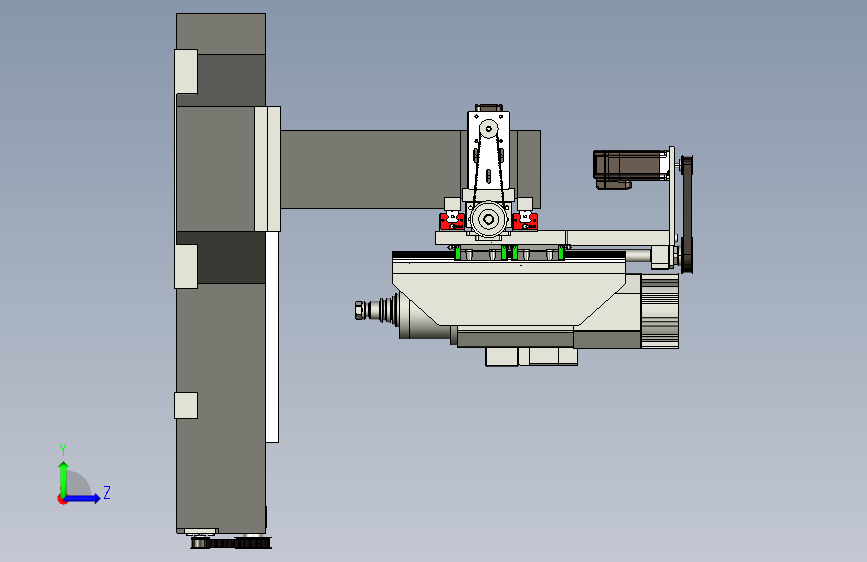867x562 pixels.
Task: Pick the topmost square pad on the column
Action: [186, 72]
